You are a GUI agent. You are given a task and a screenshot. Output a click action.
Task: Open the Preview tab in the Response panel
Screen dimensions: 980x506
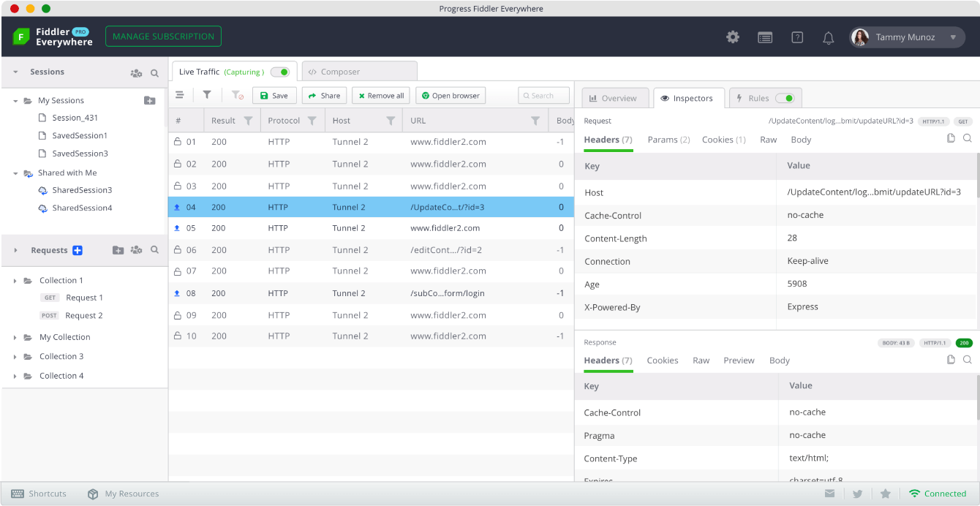tap(739, 360)
